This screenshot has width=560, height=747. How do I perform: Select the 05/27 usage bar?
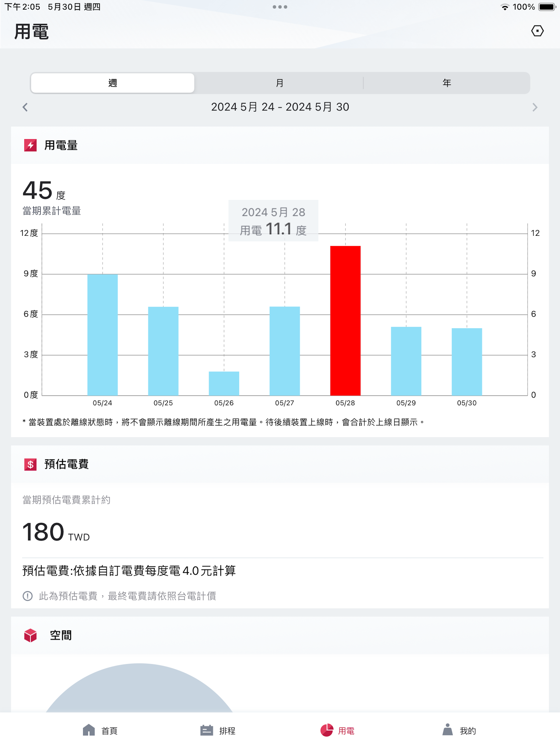coord(285,351)
